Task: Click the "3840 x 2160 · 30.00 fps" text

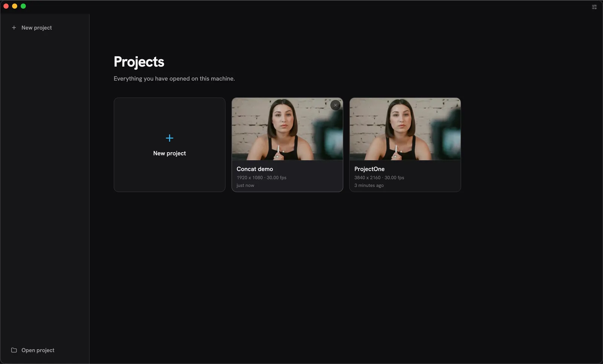Action: pos(379,177)
